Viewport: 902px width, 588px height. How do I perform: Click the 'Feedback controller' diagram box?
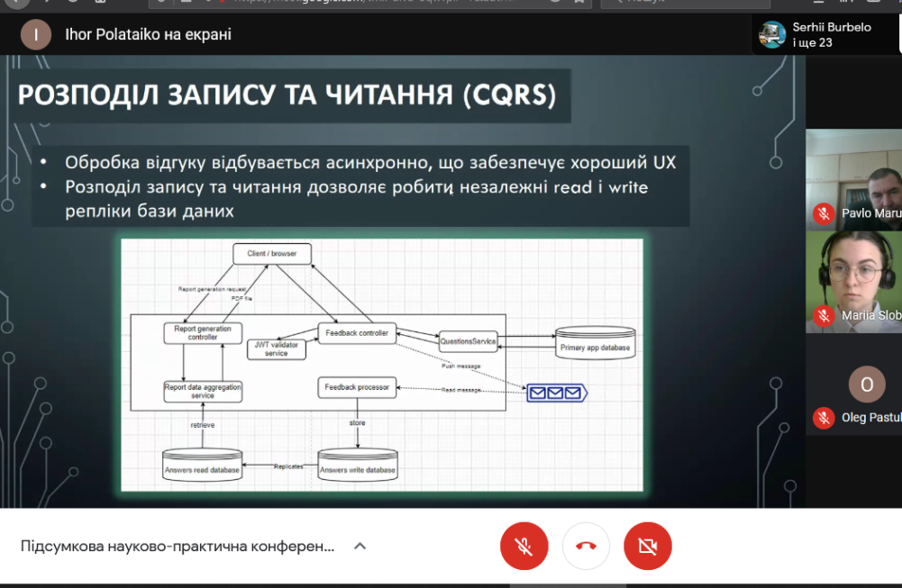357,333
